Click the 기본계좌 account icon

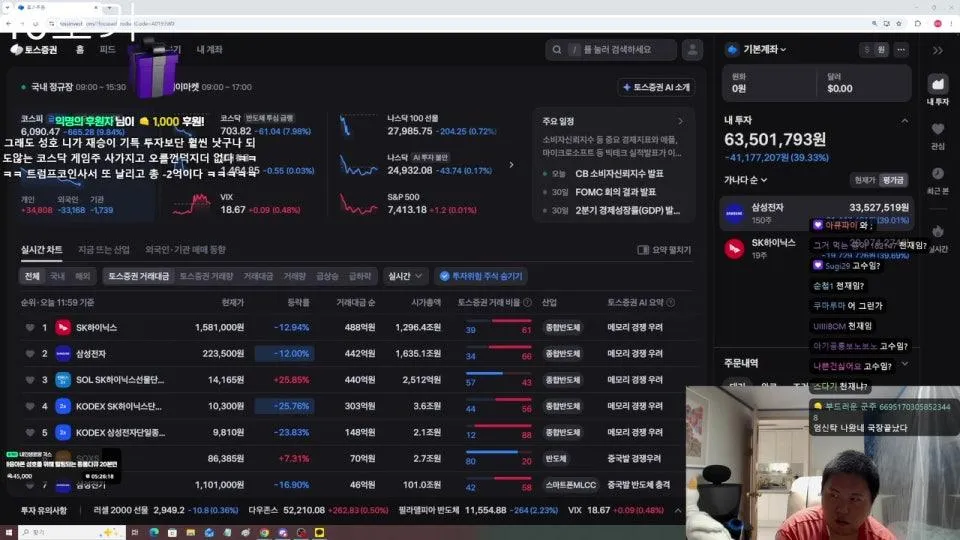(732, 50)
